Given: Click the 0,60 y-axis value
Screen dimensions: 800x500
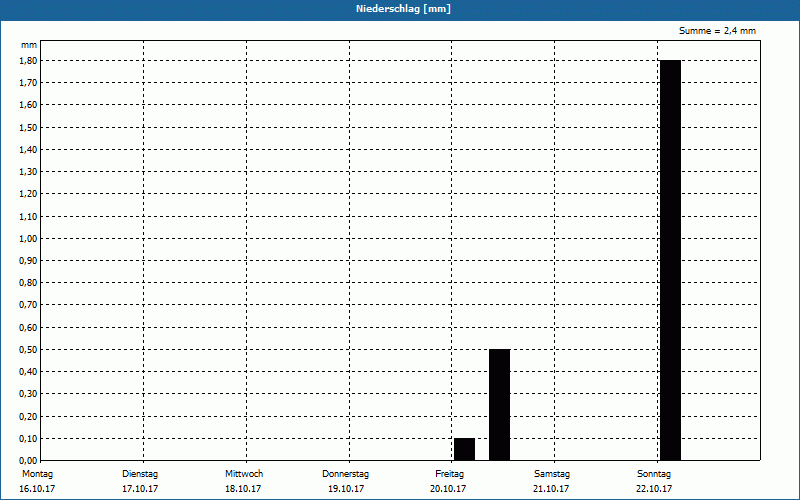Looking at the screenshot, I should (28, 328).
